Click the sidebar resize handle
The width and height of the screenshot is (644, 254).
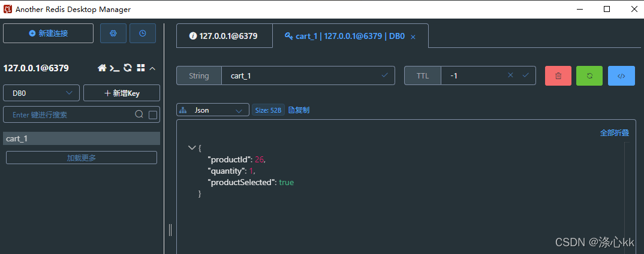pos(170,230)
